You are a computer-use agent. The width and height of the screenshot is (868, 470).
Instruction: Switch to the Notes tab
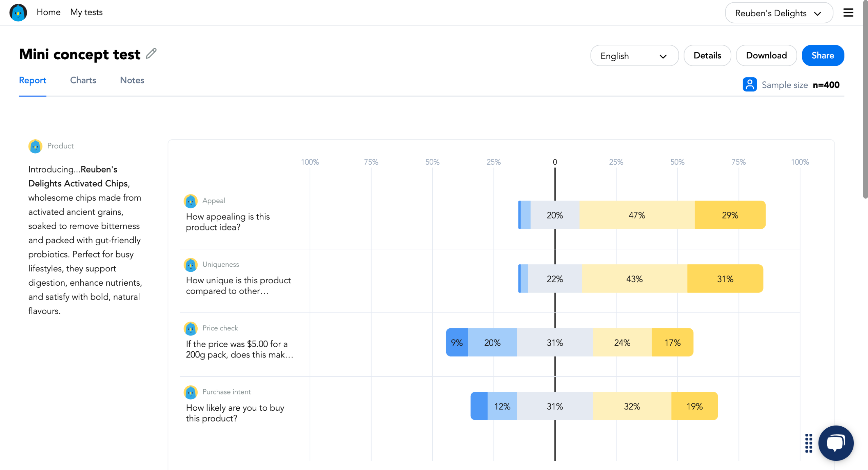(132, 80)
